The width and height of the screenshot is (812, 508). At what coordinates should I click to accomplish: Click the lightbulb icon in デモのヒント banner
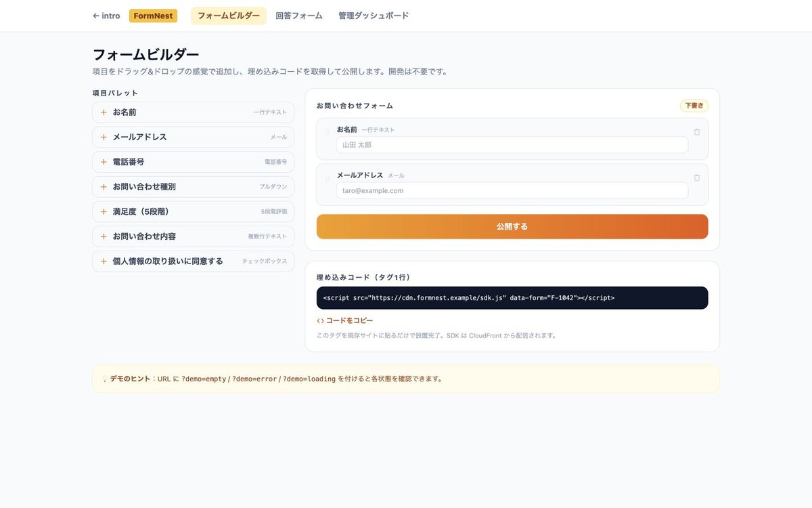click(105, 379)
